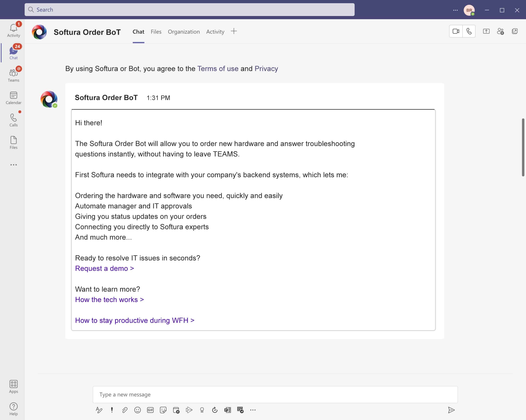Open the sticker picker
This screenshot has width=526, height=420.
click(163, 410)
